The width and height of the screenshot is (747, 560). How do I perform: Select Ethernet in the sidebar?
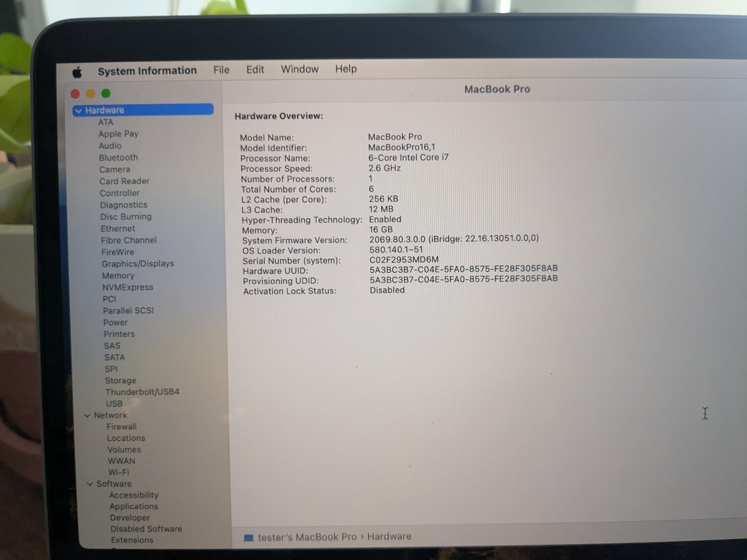(118, 228)
